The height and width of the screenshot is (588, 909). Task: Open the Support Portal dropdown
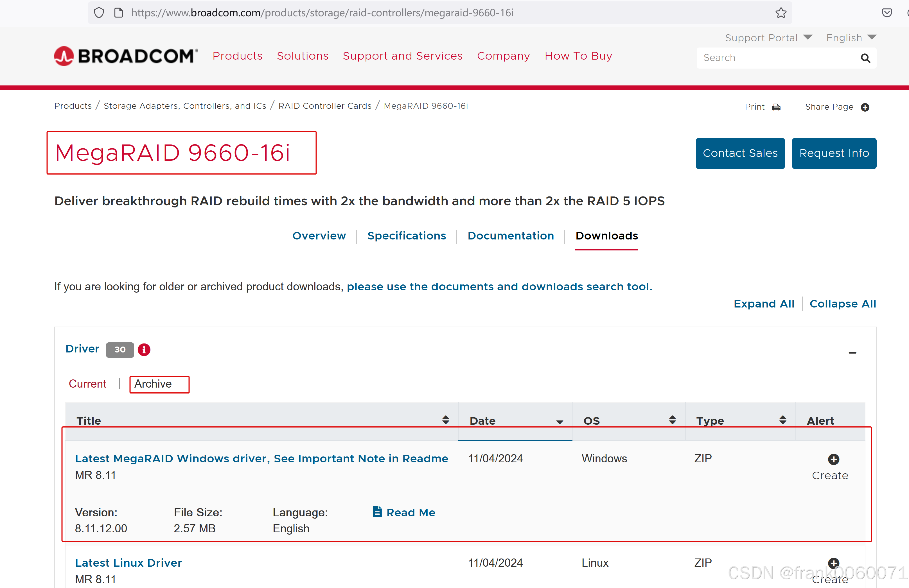point(768,38)
